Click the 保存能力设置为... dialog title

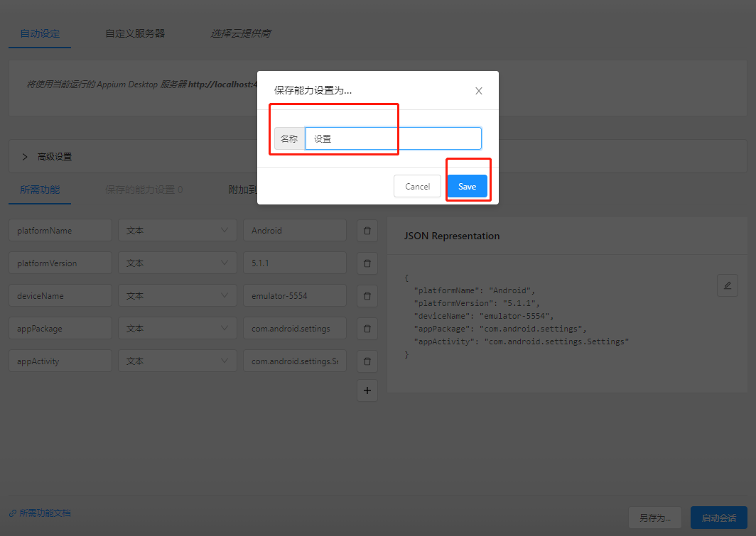[313, 91]
